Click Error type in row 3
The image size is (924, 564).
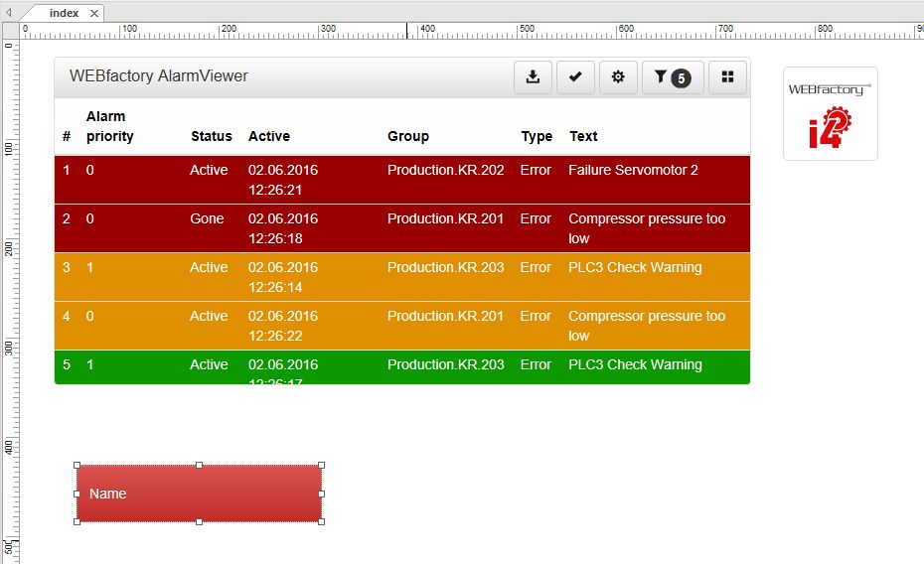click(x=536, y=267)
